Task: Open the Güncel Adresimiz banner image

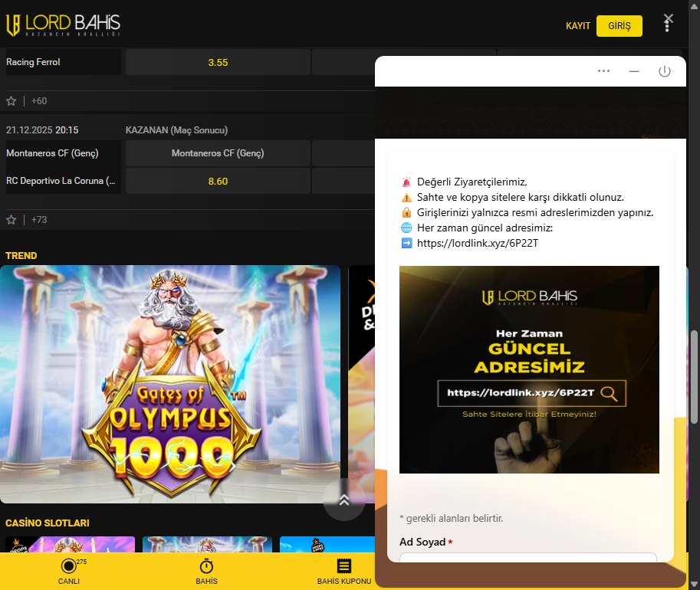Action: pyautogui.click(x=529, y=369)
